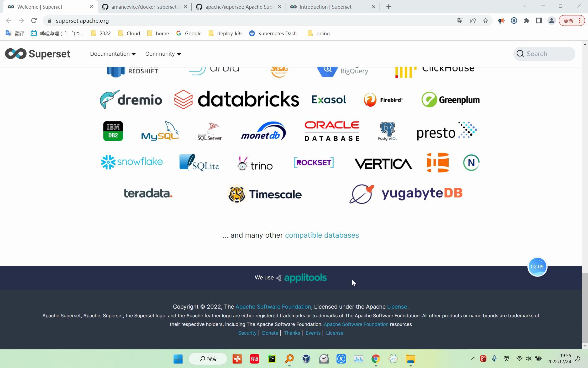Show hidden system tray icons
The width and height of the screenshot is (588, 368).
(474, 359)
